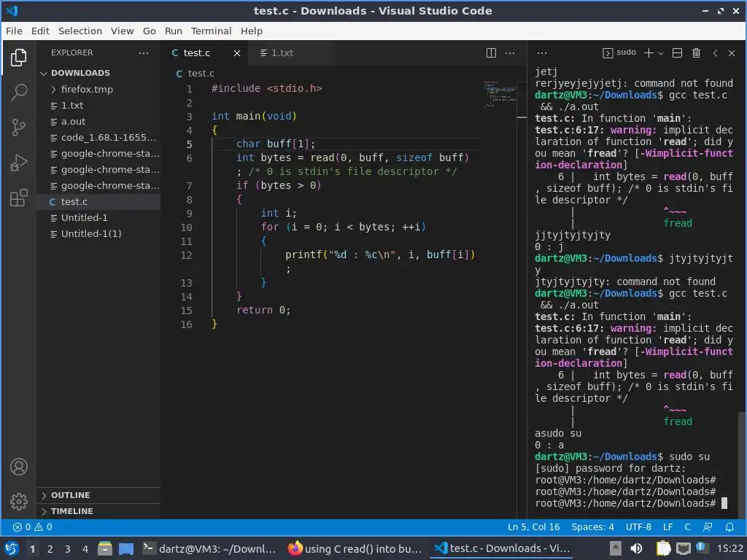Open the Run menu

coord(174,31)
